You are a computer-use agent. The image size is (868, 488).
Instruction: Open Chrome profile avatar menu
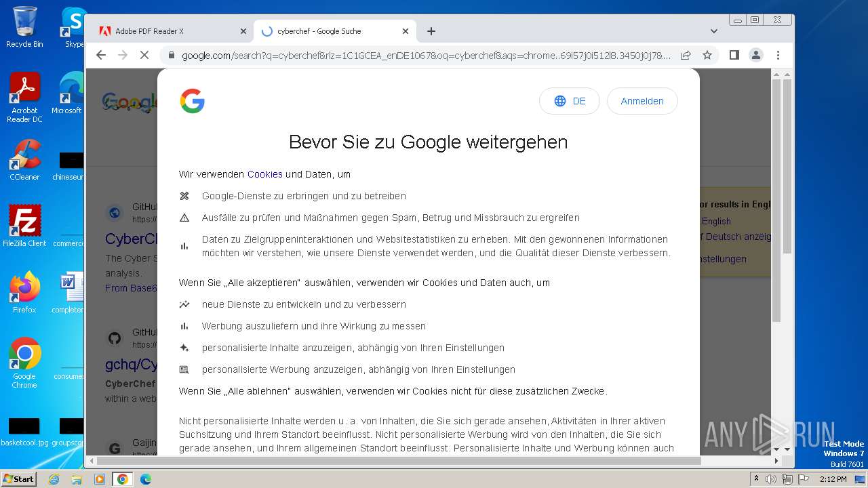pos(756,55)
